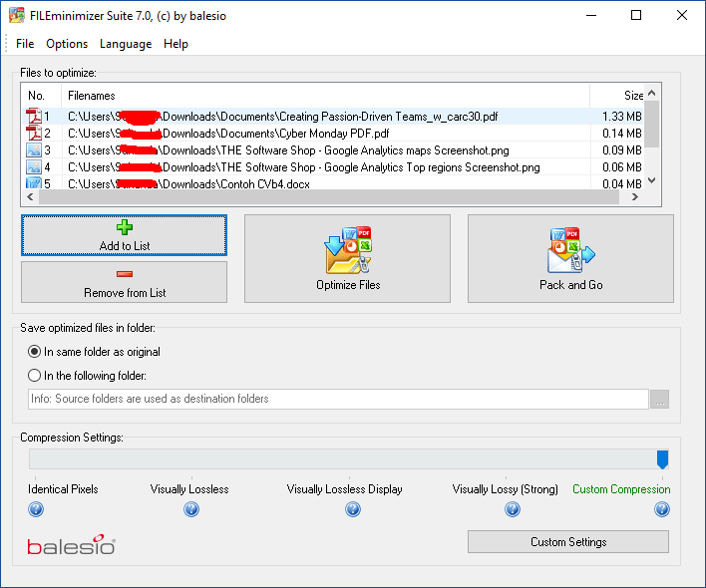Click the horizontal scroll left arrow
This screenshot has height=588, width=706.
click(x=30, y=196)
